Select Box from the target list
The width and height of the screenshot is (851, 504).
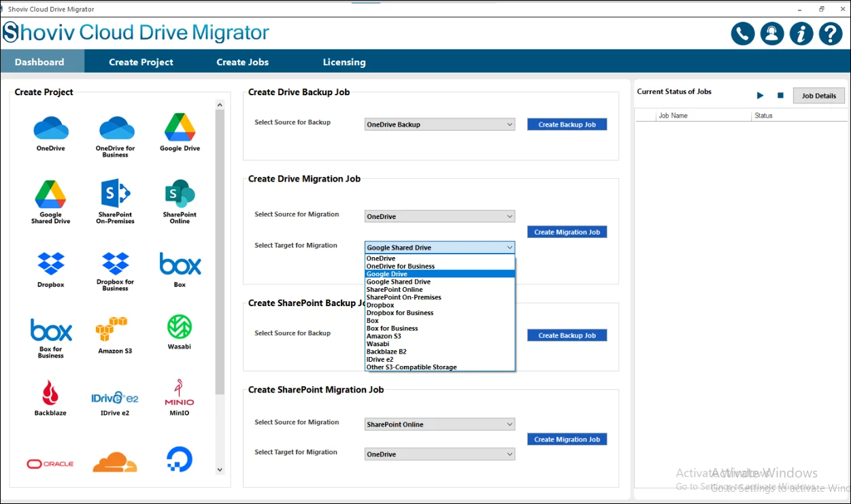click(440, 320)
